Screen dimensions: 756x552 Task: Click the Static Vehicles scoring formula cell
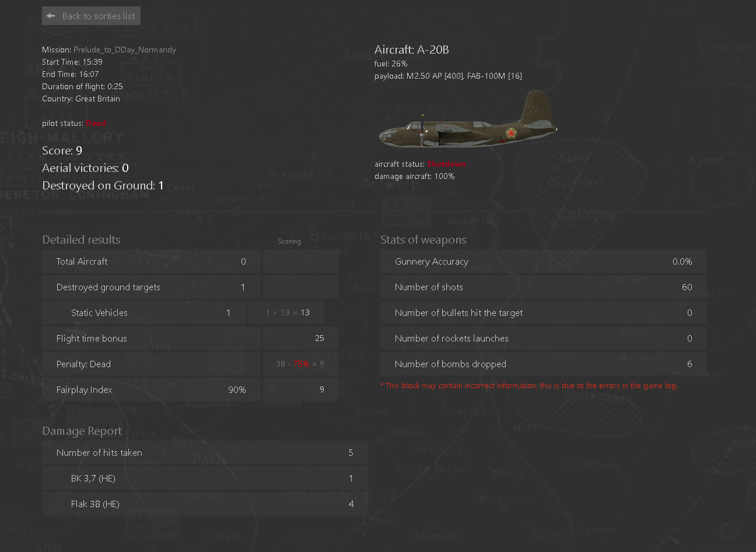286,313
